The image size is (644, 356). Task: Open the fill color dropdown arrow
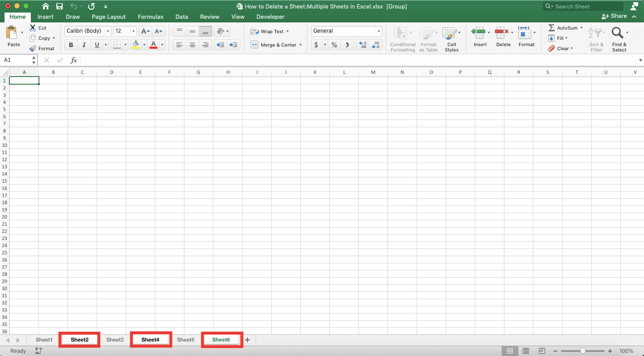tap(144, 44)
